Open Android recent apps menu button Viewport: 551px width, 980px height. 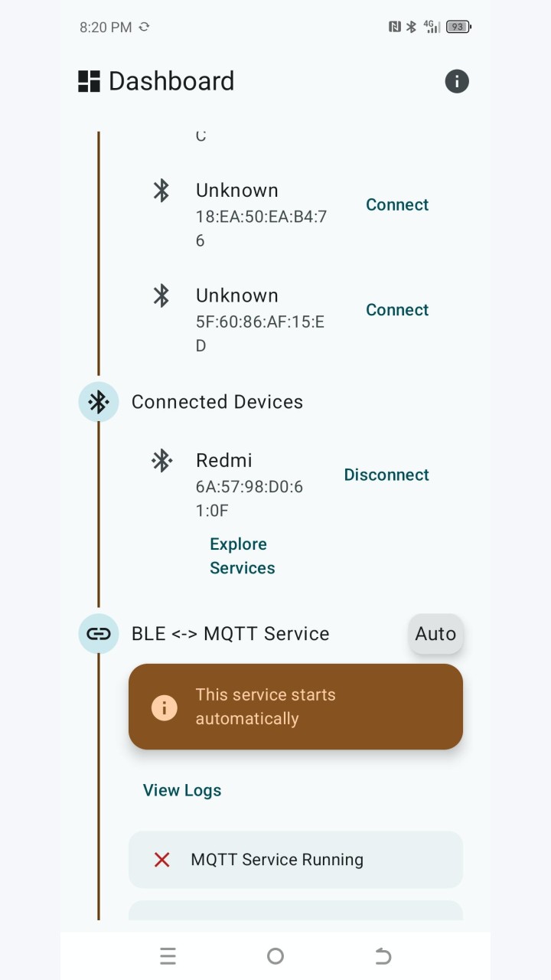point(168,955)
